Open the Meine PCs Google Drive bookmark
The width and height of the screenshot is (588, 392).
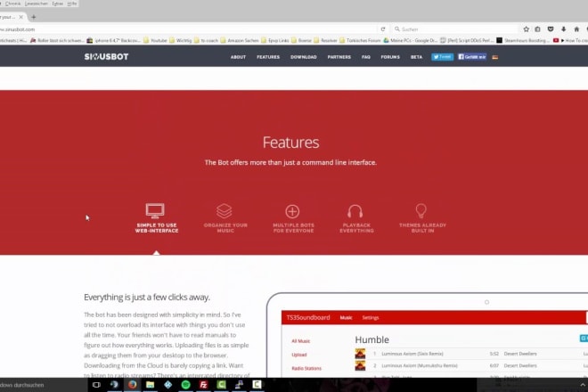tap(410, 40)
